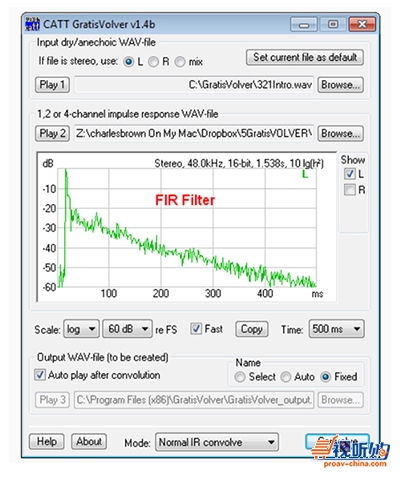The image size is (400, 477).
Task: Click the dry input file path field
Action: (194, 85)
